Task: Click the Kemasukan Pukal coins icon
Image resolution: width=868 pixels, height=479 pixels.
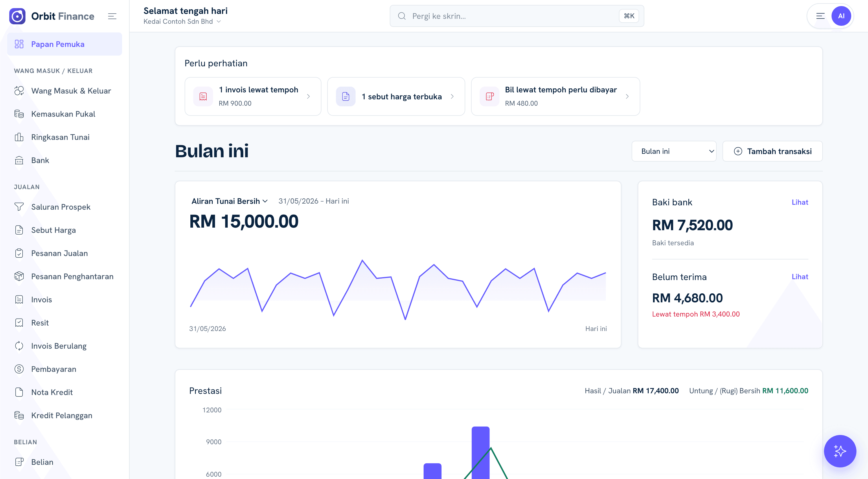Action: (19, 114)
